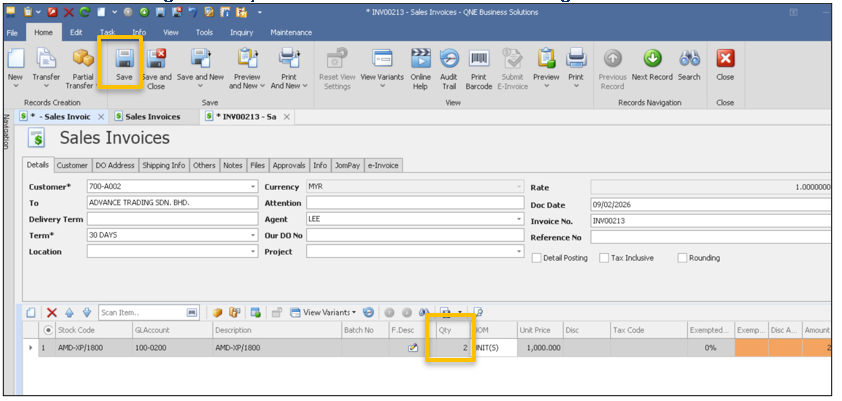Expand the Customer dropdown
The height and width of the screenshot is (401, 842).
(x=253, y=187)
